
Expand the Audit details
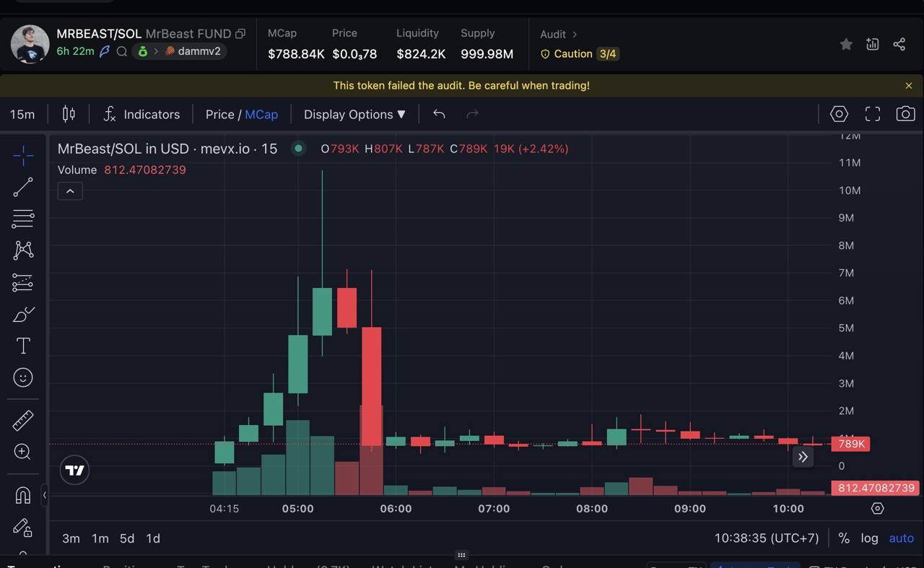[559, 34]
